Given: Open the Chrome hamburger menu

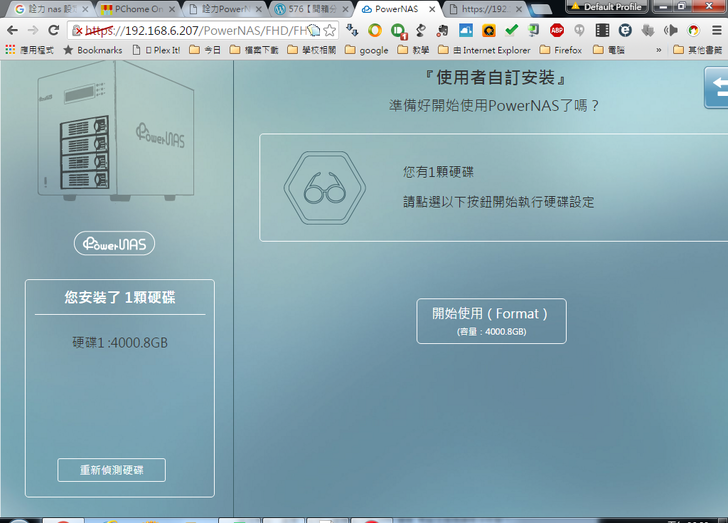Looking at the screenshot, I should click(x=716, y=31).
